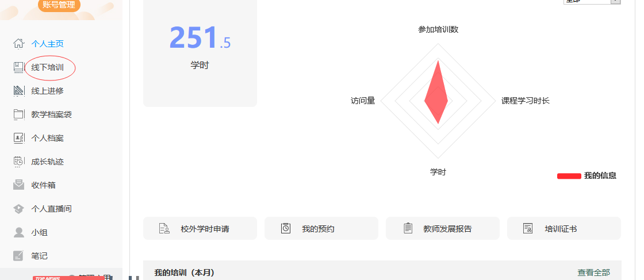This screenshot has width=644, height=280.
Task: Click the calendar-clock icon for 成长轨迹
Action: pyautogui.click(x=19, y=162)
